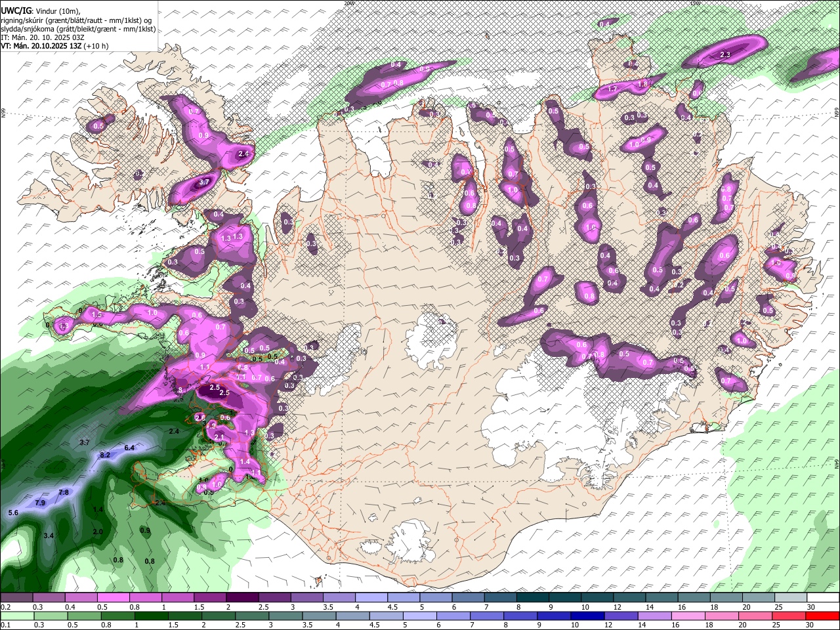
Task: Click the 'IT: Mán. 20. 10. 2025 03Z' line
Action: click(x=42, y=37)
